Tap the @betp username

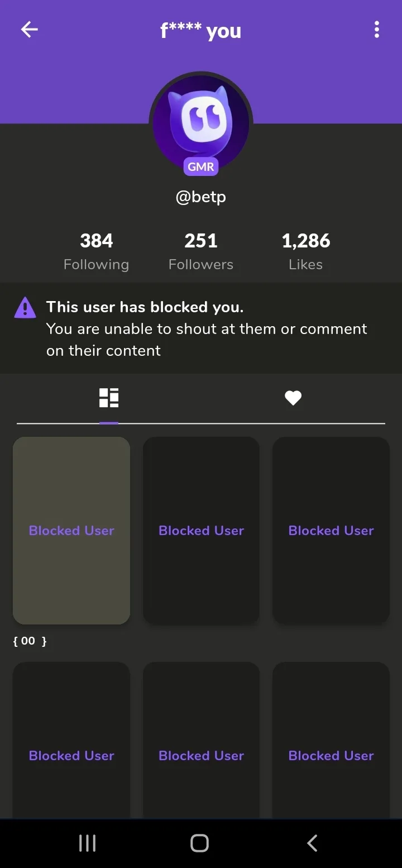click(201, 197)
